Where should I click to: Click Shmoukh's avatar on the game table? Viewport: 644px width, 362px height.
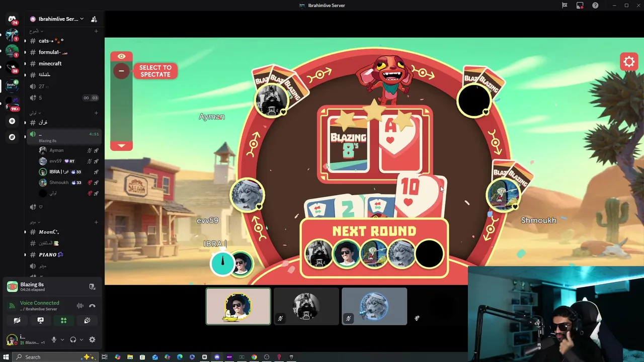tap(505, 195)
